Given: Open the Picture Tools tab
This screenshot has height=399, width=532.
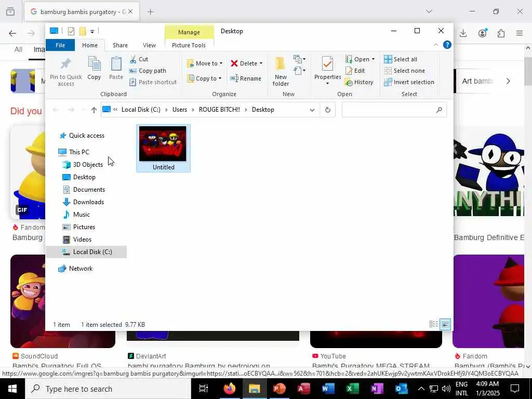Looking at the screenshot, I should pyautogui.click(x=189, y=45).
